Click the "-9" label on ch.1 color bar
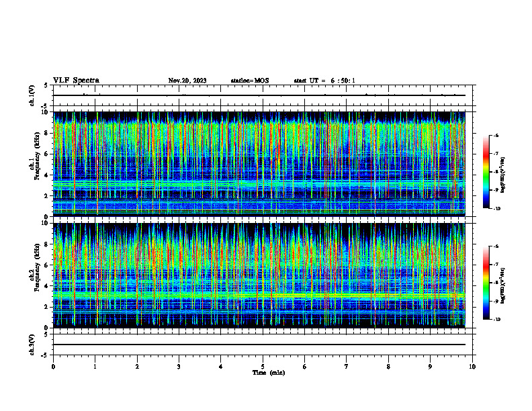 tap(496, 190)
